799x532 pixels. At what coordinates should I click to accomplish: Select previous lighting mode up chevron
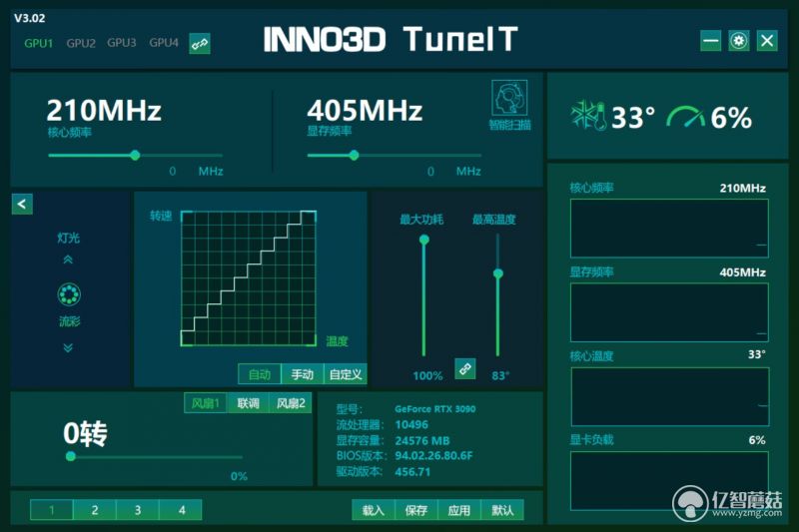[68, 260]
